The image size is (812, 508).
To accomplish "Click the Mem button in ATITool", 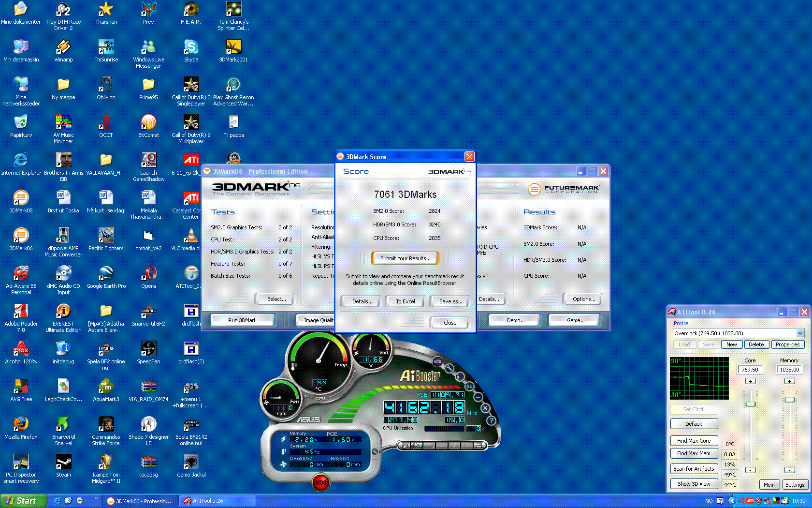I will point(769,485).
